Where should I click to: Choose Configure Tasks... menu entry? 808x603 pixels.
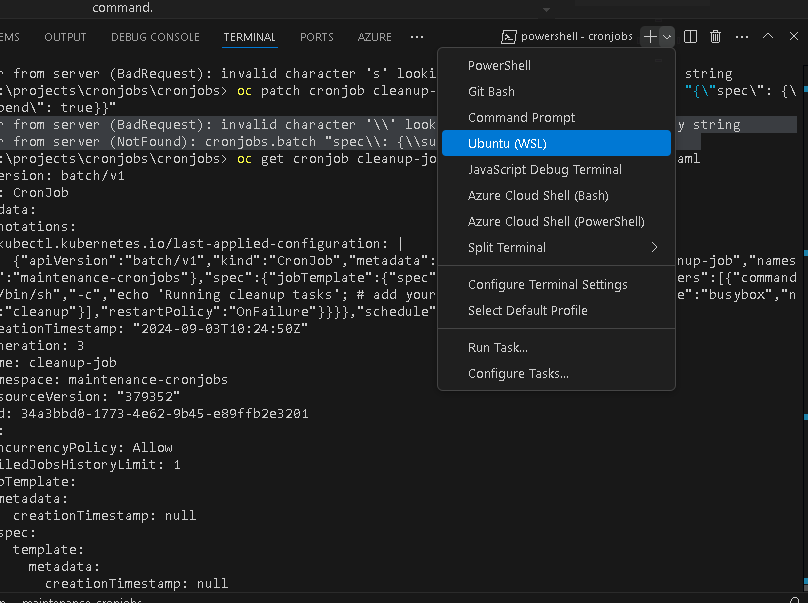coord(556,374)
